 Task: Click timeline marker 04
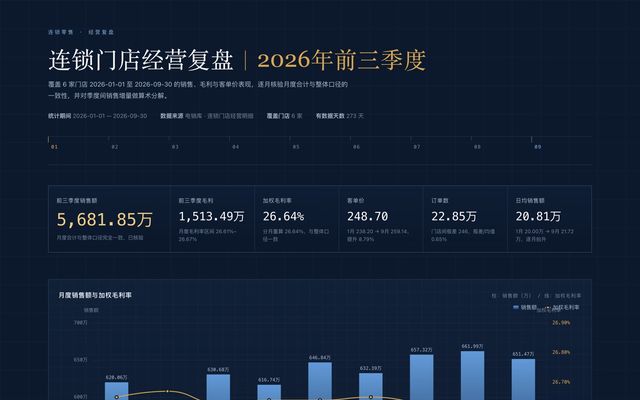pos(236,147)
